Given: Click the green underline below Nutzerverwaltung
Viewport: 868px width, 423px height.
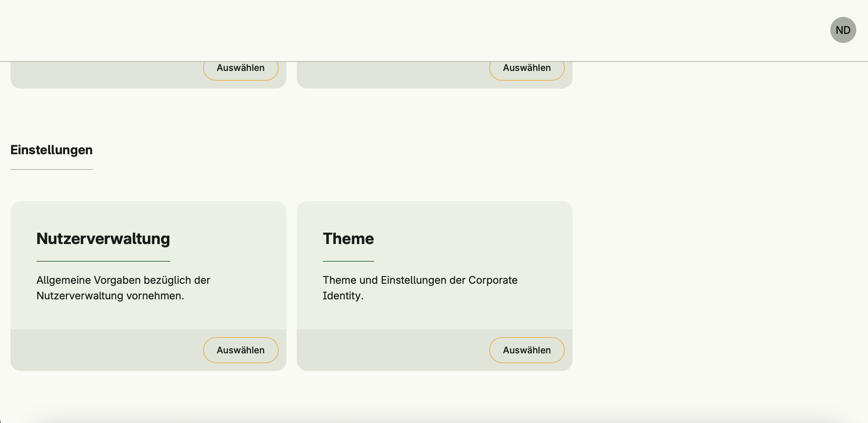Looking at the screenshot, I should coord(103,261).
